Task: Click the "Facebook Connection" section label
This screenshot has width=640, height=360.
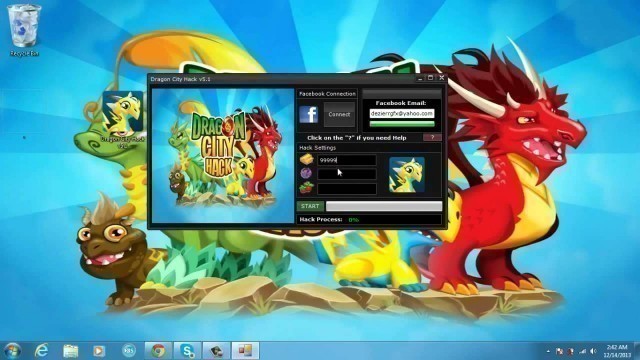Action: [x=327, y=94]
